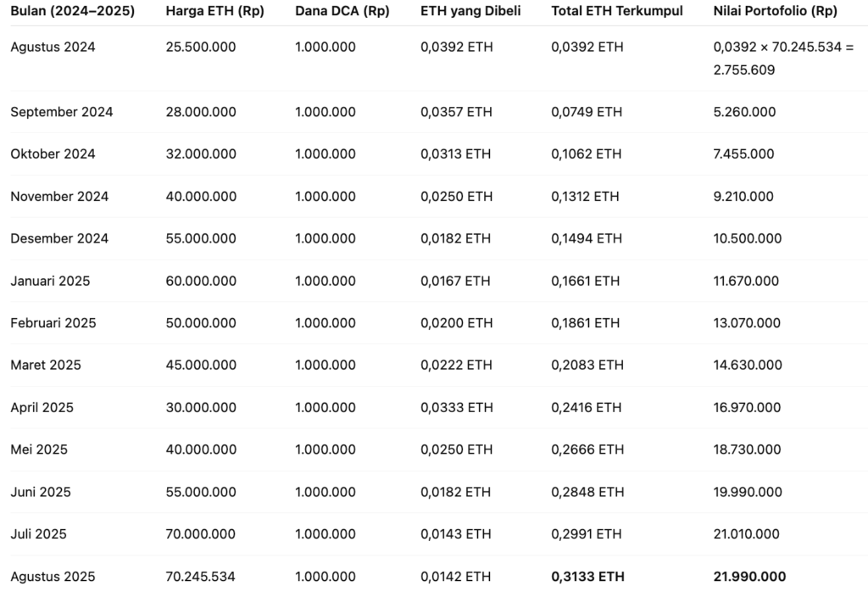Click the 'Januari 2025' month cell
Screen dimensions: 868x603
click(x=50, y=281)
